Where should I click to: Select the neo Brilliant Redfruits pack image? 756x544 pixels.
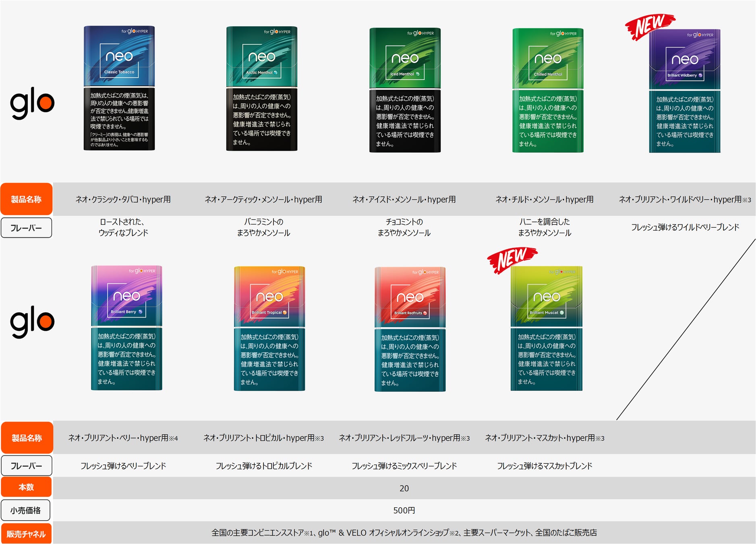point(410,329)
